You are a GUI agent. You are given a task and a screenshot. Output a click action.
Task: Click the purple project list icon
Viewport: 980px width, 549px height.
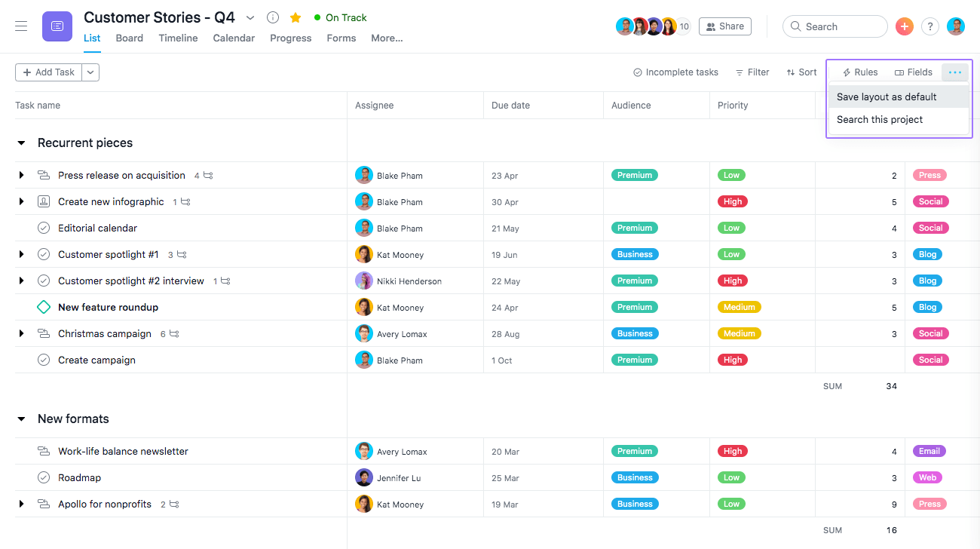[x=57, y=26]
